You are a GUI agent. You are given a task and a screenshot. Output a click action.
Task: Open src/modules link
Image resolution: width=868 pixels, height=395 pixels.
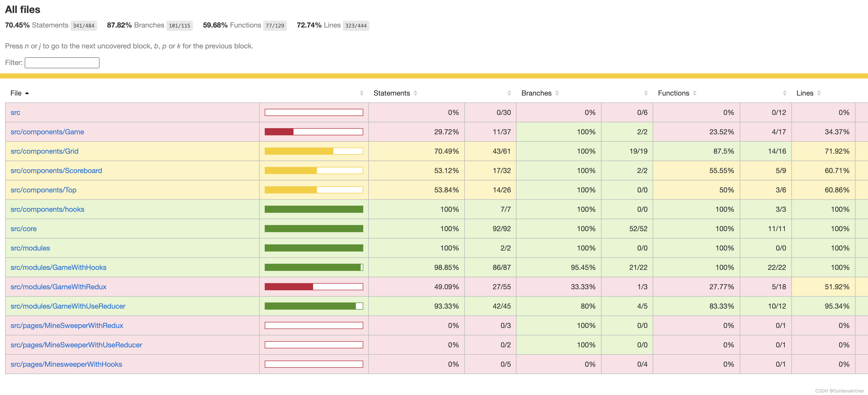[x=30, y=248]
